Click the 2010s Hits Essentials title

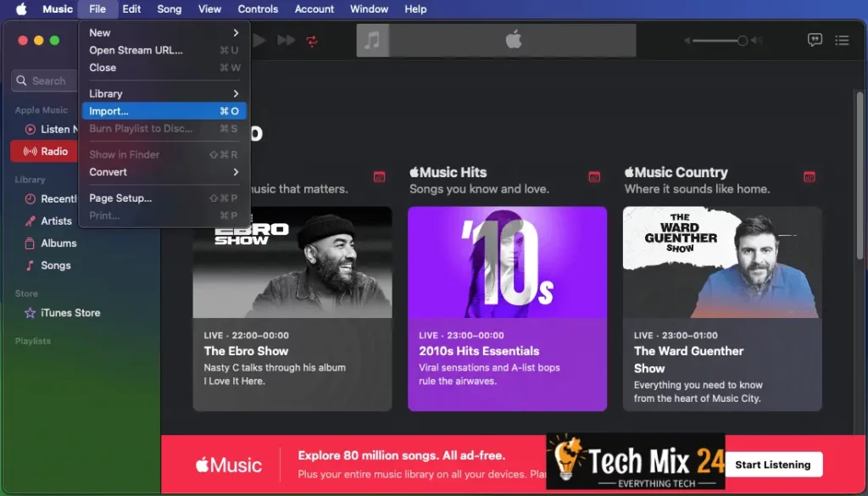pos(479,351)
